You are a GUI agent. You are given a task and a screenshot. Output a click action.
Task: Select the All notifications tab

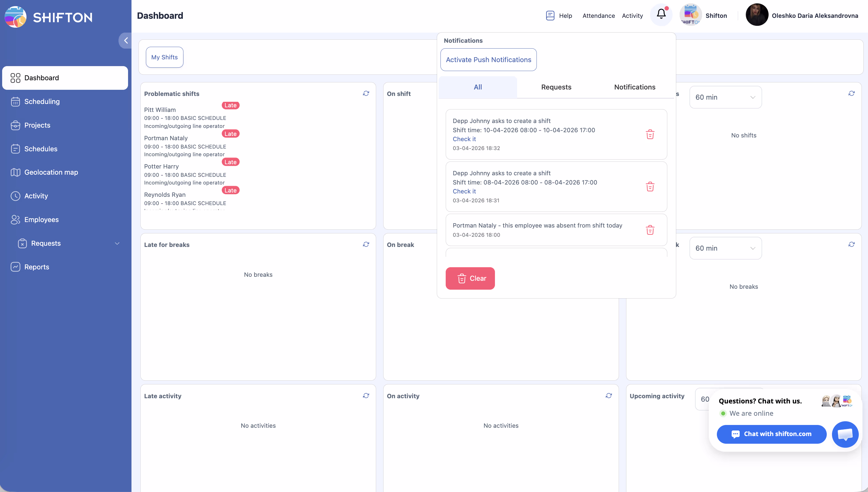tap(477, 87)
